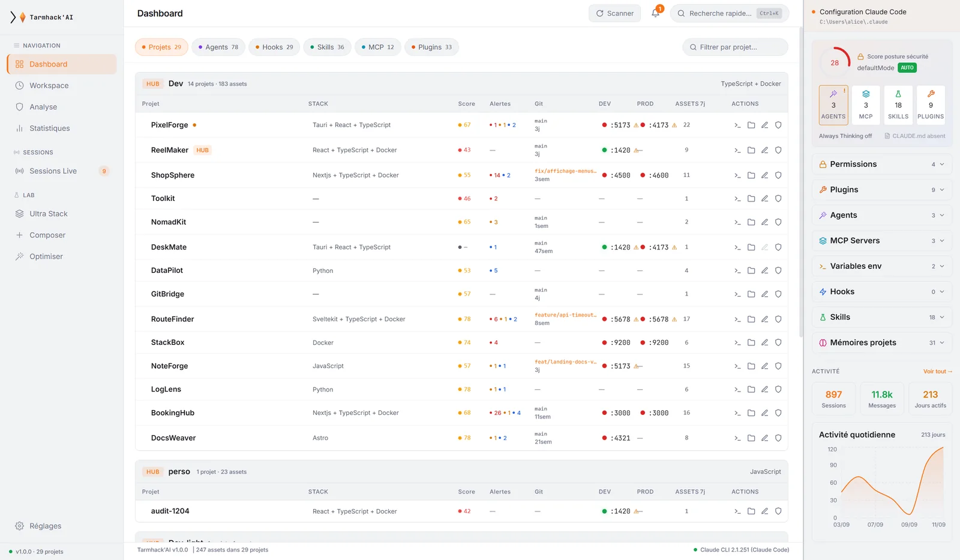
Task: Open Réglages settings
Action: (x=62, y=526)
